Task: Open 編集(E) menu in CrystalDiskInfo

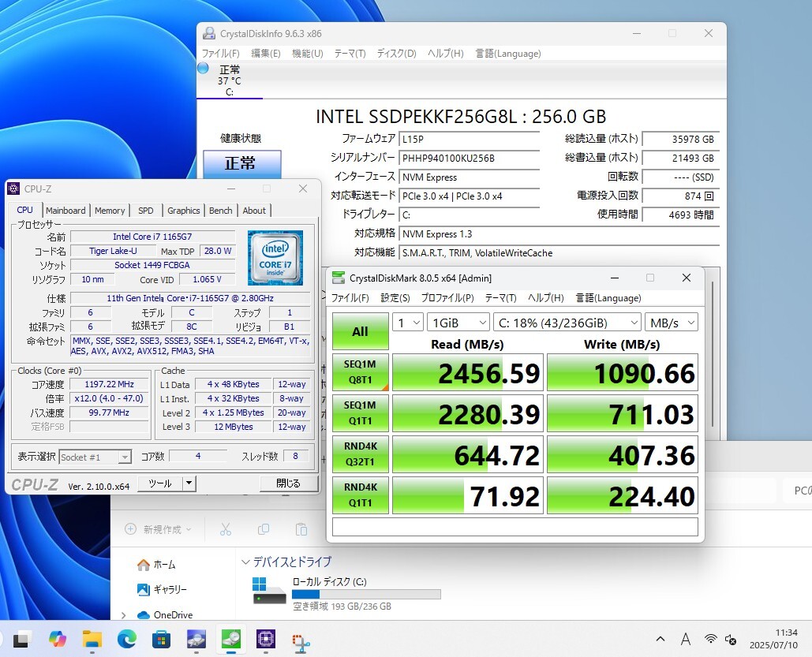Action: point(266,54)
